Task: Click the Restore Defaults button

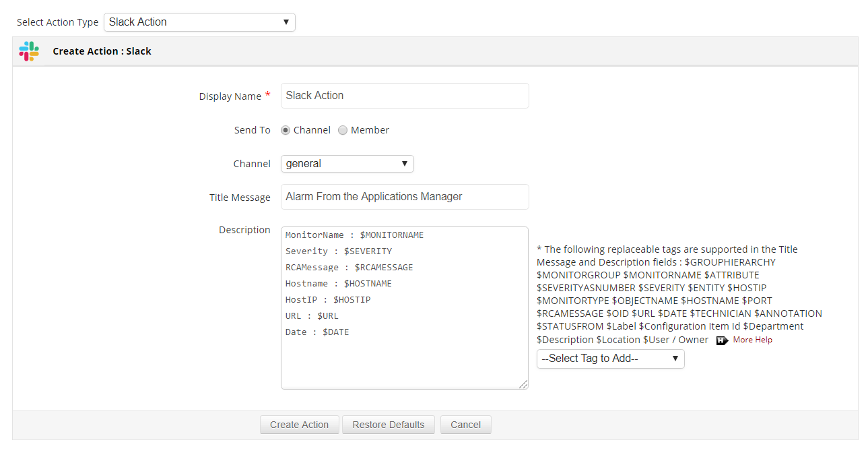Action: pyautogui.click(x=388, y=425)
